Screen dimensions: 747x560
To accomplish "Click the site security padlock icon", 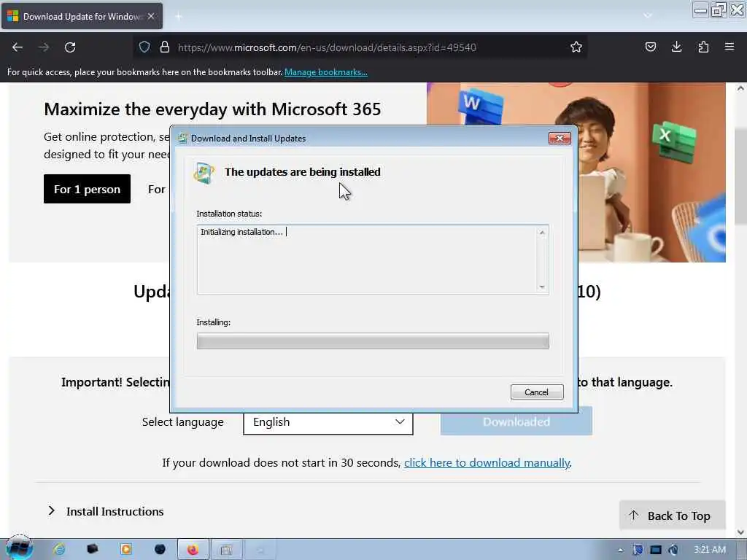I will pyautogui.click(x=165, y=47).
